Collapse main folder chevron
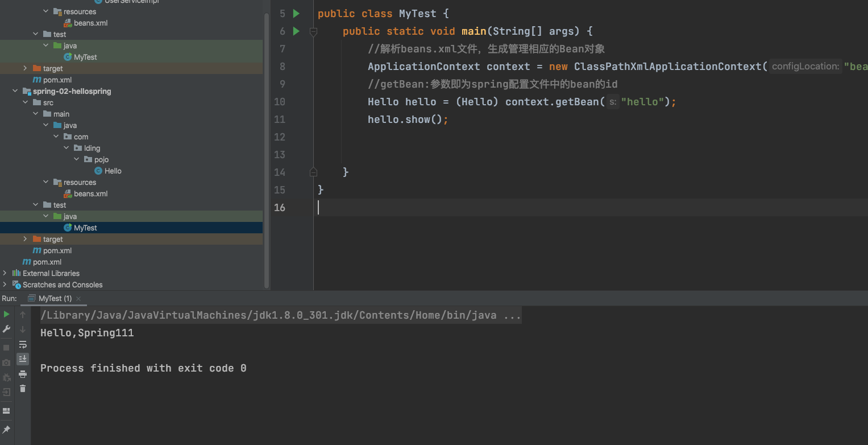868x445 pixels. point(36,114)
